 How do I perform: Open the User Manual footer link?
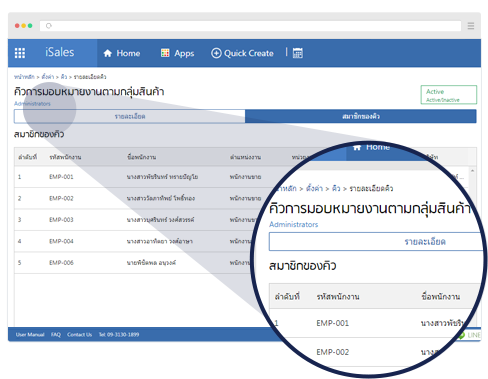click(x=30, y=334)
